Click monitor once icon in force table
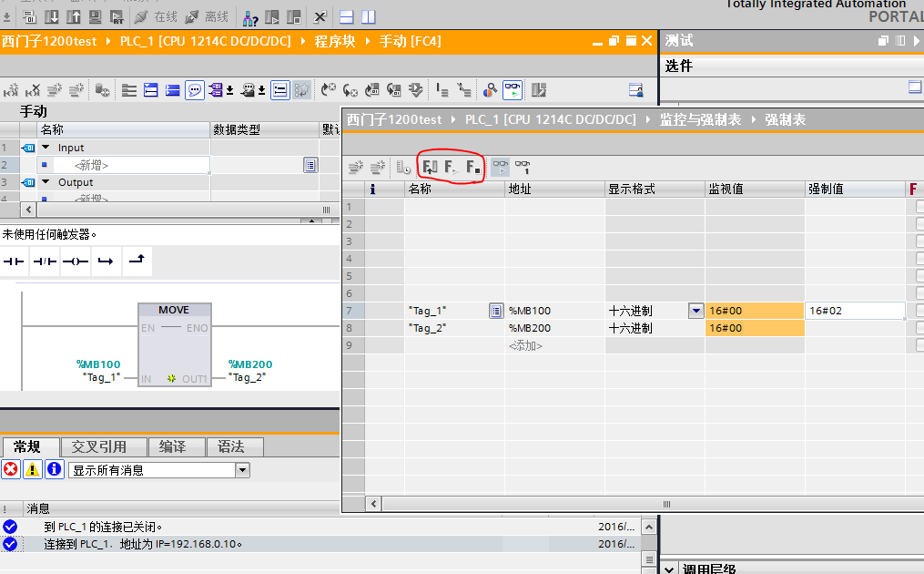 [523, 168]
